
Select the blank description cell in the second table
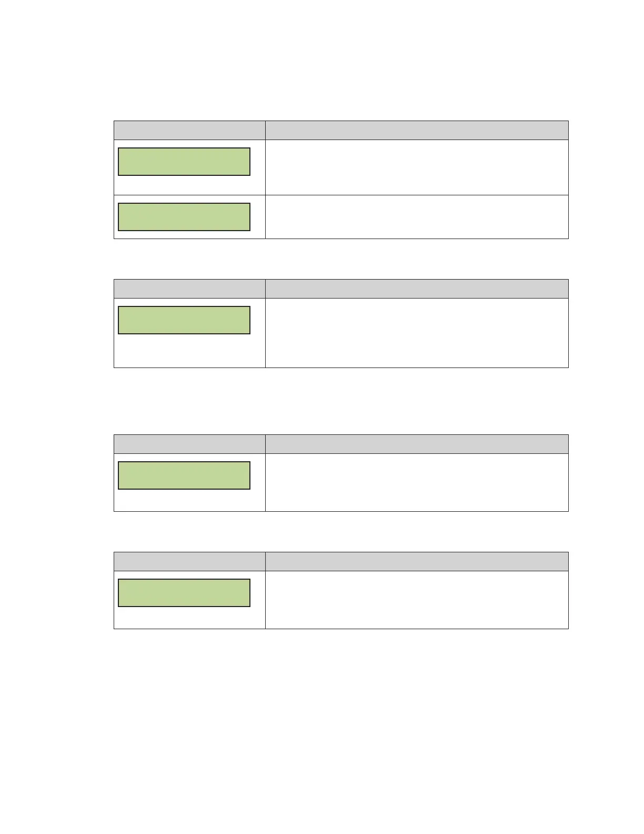click(417, 333)
